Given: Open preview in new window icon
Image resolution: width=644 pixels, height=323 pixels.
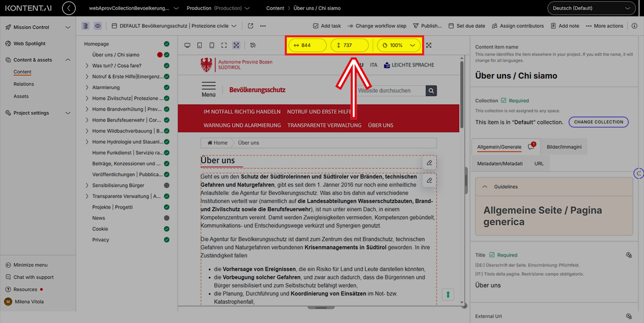Looking at the screenshot, I should coord(251,26).
